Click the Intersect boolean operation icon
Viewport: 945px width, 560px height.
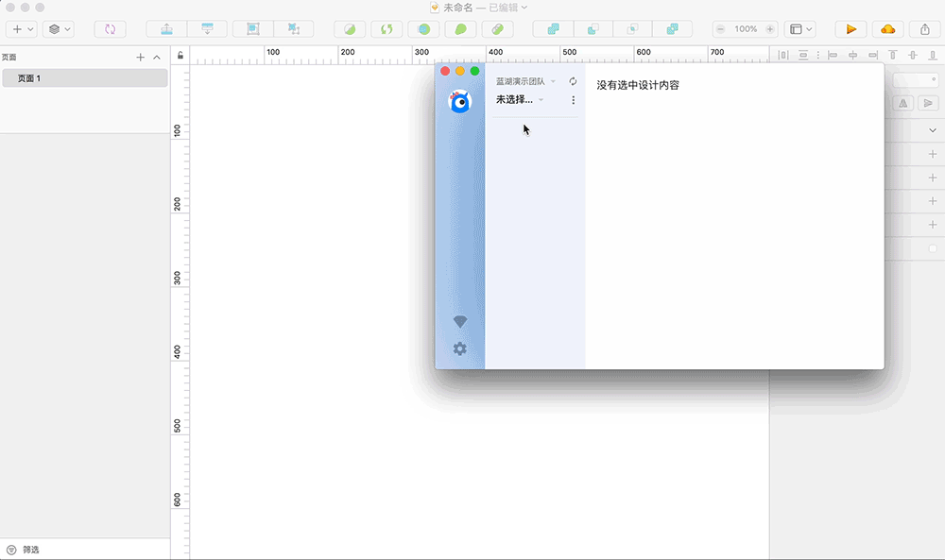633,29
